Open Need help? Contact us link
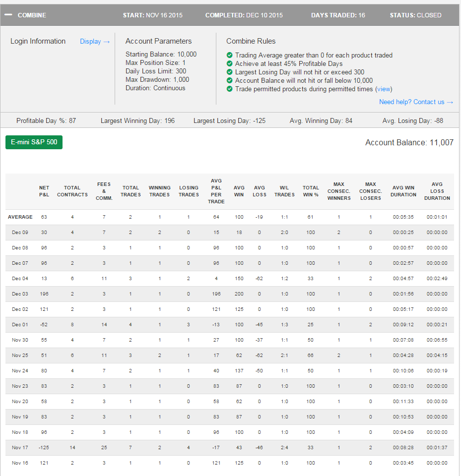Screen dimensions: 461x476 tap(416, 102)
